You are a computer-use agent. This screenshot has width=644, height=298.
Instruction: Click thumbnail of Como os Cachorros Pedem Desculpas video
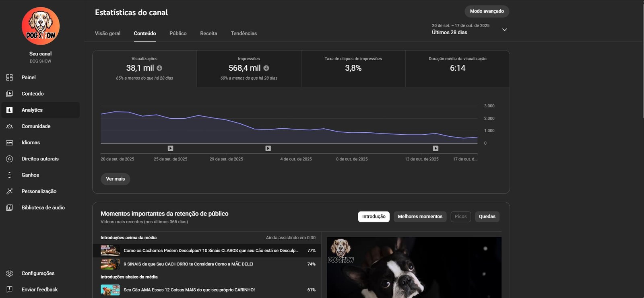click(110, 251)
